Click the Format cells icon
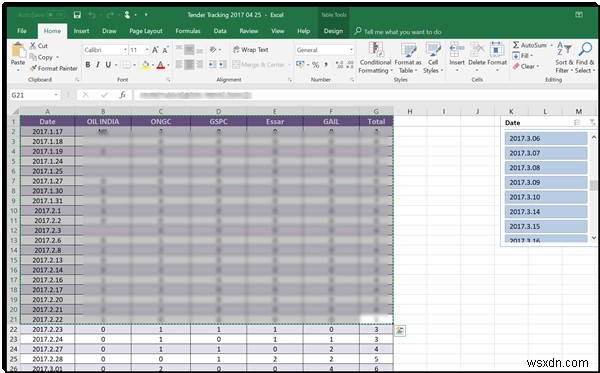 (497, 49)
